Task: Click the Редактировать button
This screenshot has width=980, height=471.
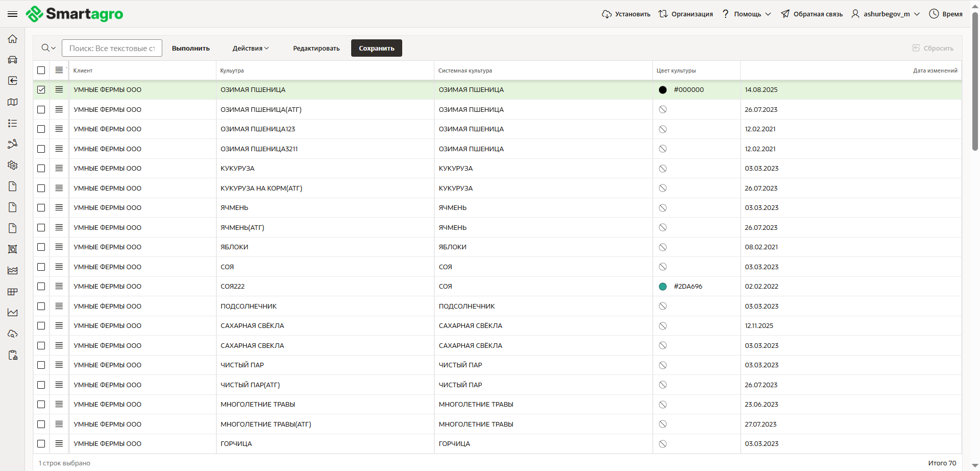Action: 316,48
